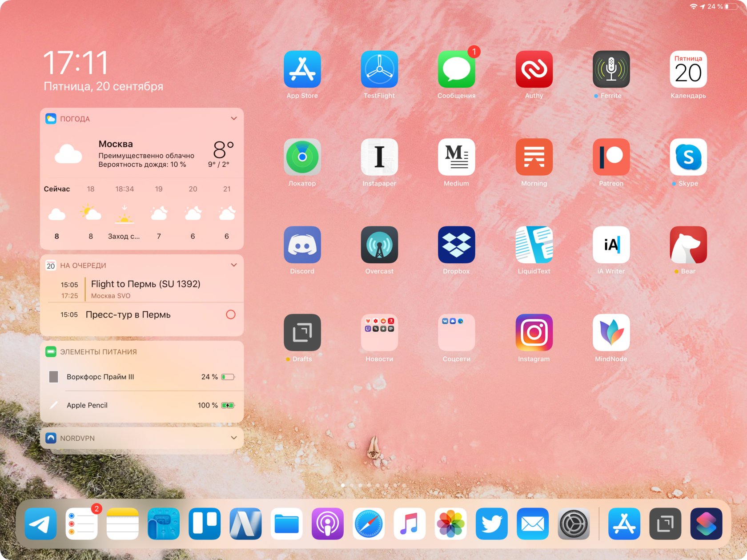
Task: Expand the NordVPN widget
Action: [x=234, y=438]
